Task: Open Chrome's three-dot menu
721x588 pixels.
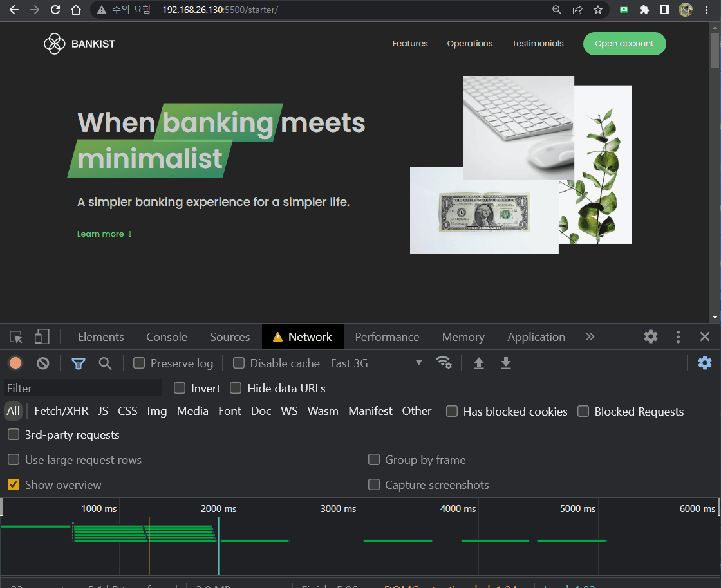Action: pos(706,10)
